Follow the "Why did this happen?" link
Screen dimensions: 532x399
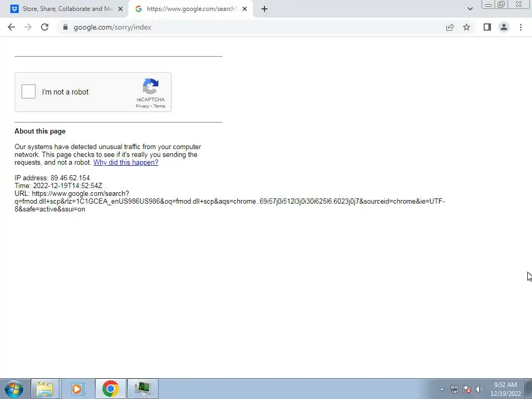point(126,162)
